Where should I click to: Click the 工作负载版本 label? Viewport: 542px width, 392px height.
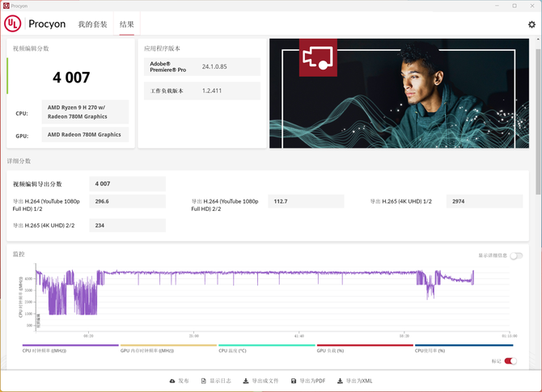click(x=167, y=91)
